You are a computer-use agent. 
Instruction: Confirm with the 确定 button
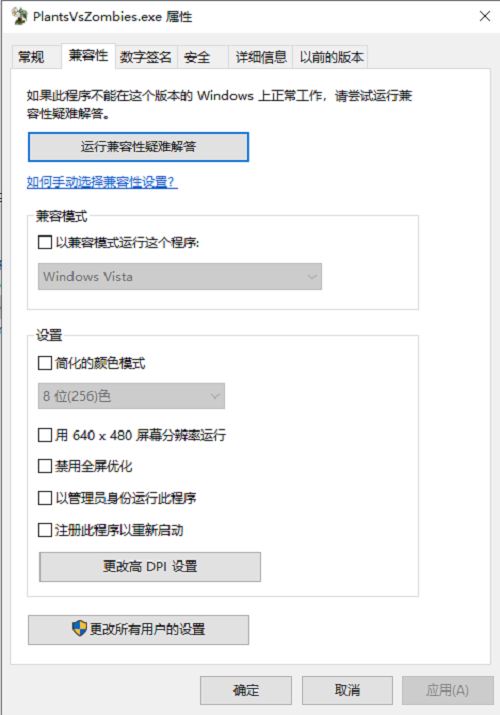(246, 690)
